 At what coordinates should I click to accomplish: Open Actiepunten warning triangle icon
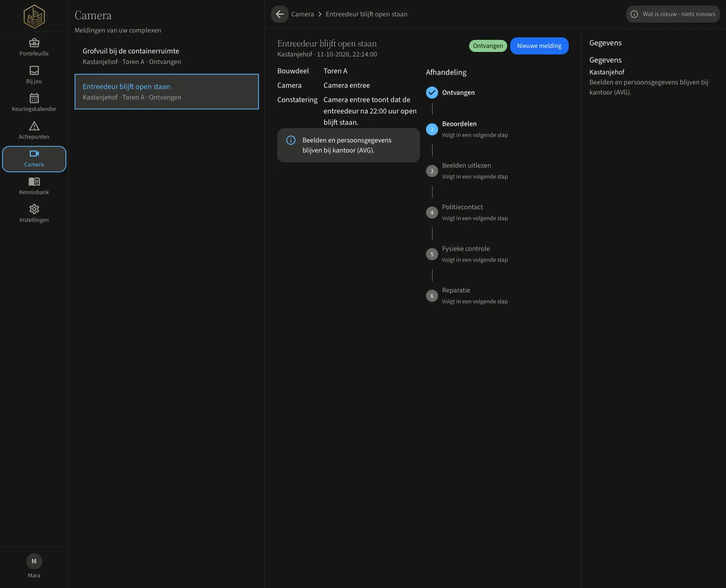point(34,126)
